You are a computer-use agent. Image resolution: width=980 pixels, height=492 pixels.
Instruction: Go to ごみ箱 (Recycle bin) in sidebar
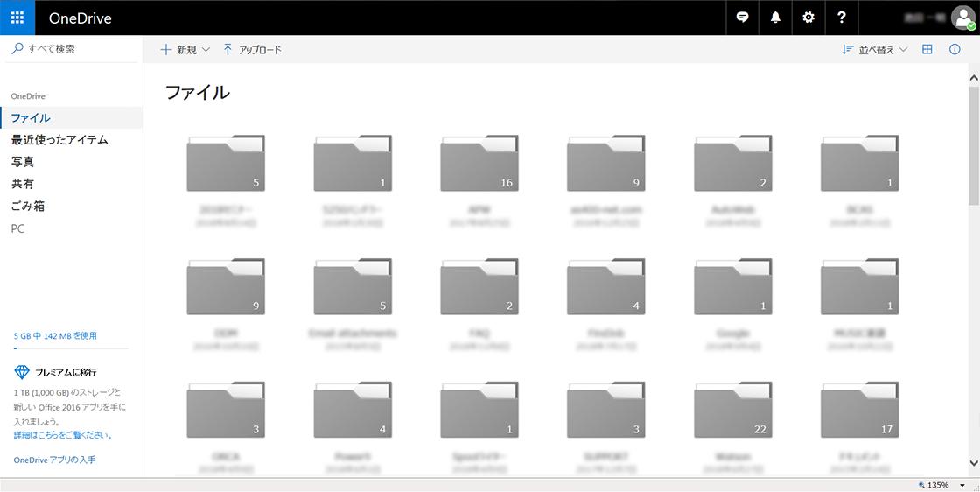click(28, 207)
